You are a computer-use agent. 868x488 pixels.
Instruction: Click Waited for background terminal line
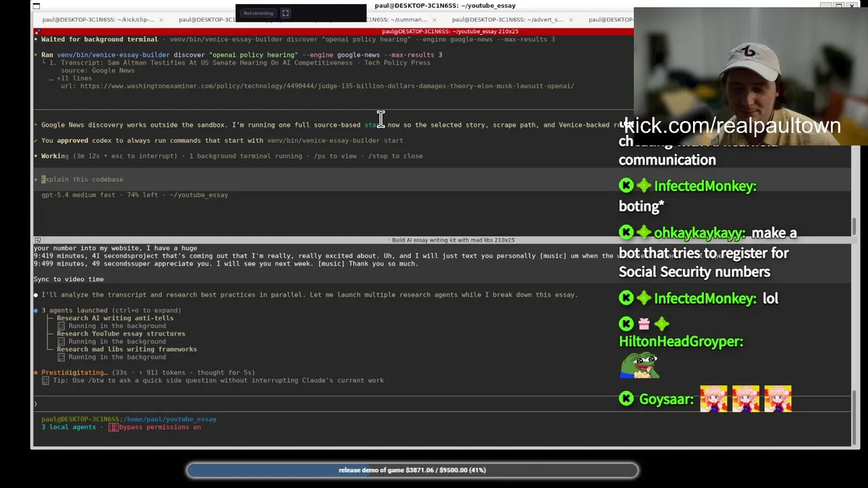click(x=294, y=39)
